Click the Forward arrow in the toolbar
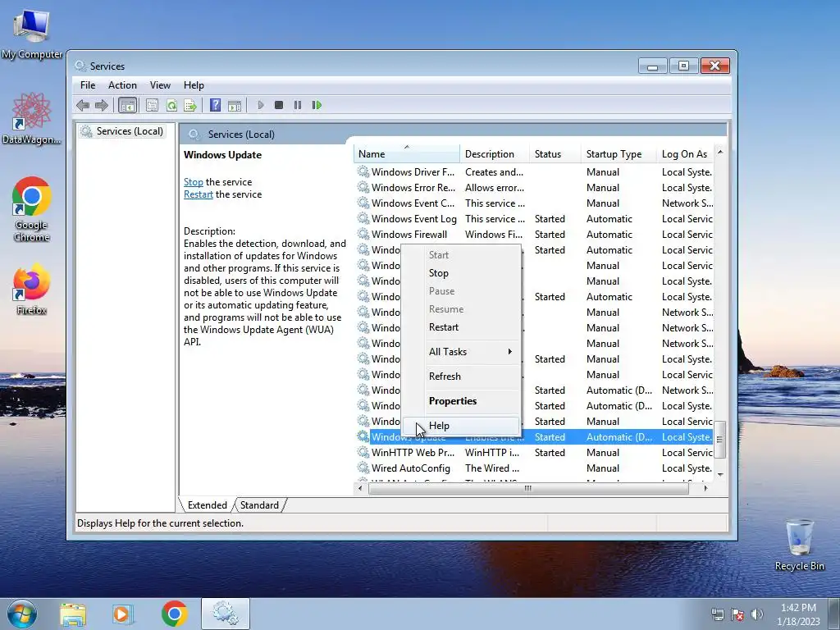 [x=101, y=105]
